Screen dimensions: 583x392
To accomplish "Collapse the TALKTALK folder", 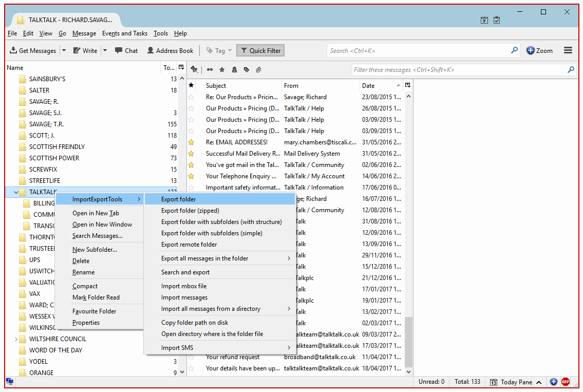I will click(x=16, y=192).
